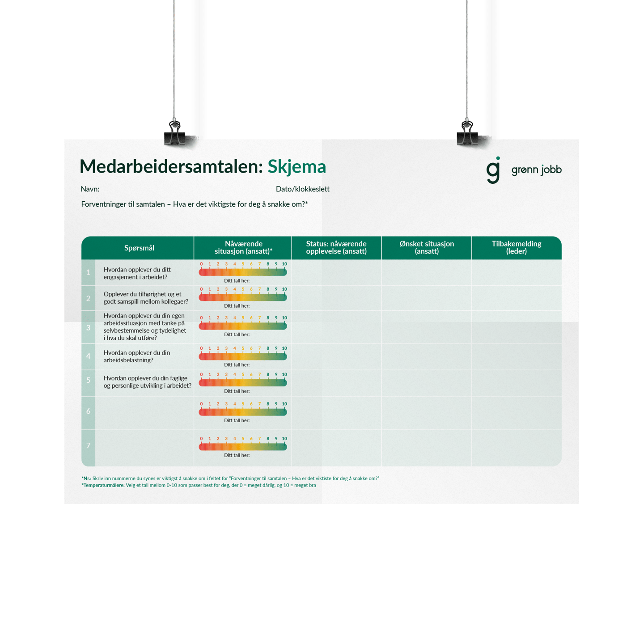Viewport: 644px width, 644px height.
Task: Click row number 1 cell
Action: click(x=88, y=272)
